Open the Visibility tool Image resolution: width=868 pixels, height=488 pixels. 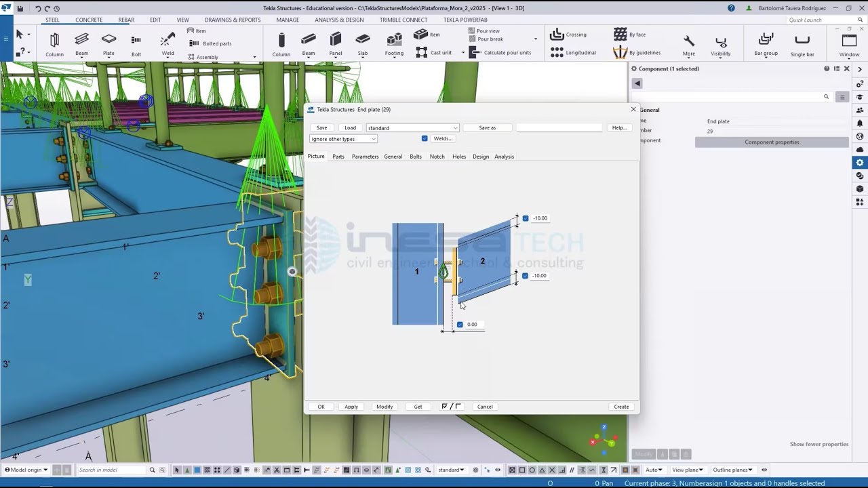tap(720, 45)
